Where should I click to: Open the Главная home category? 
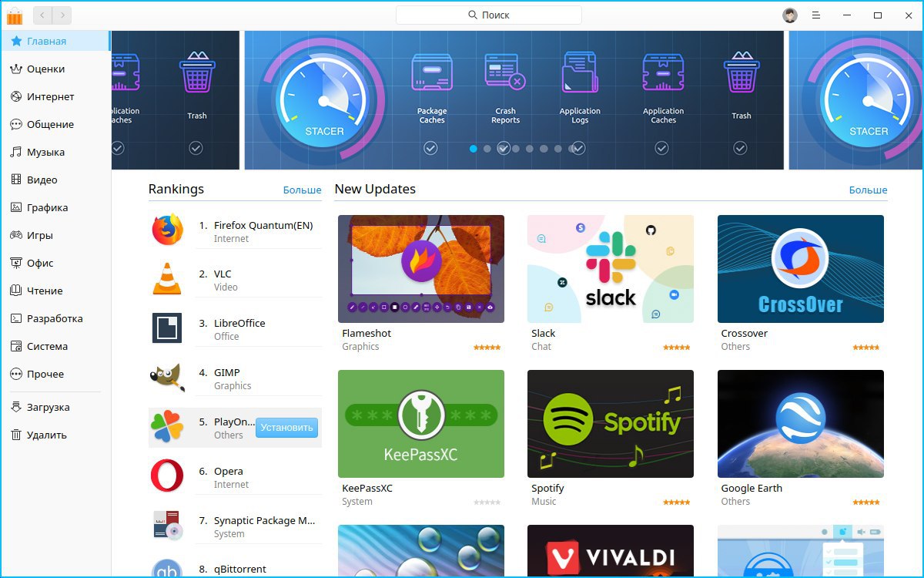point(55,41)
